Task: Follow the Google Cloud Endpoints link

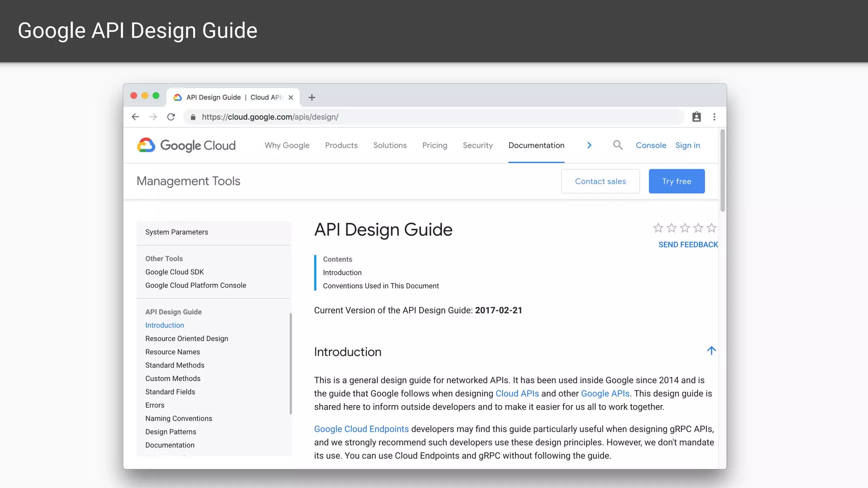Action: tap(361, 429)
